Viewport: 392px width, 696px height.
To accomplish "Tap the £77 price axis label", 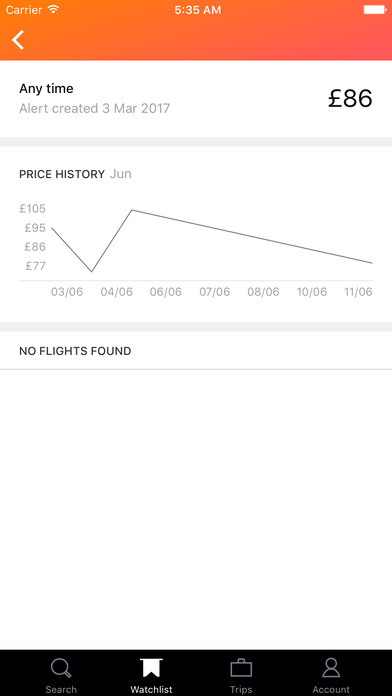I will coord(36,266).
